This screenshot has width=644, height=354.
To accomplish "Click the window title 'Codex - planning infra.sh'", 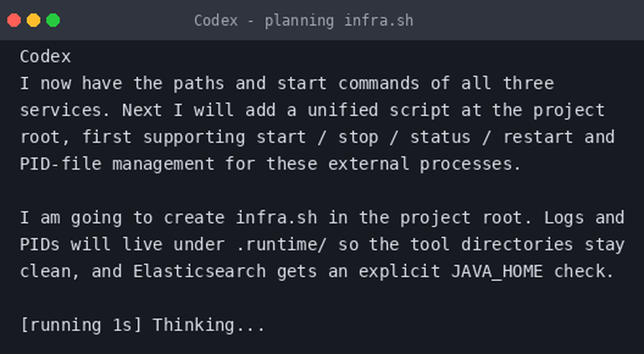I will coord(304,21).
